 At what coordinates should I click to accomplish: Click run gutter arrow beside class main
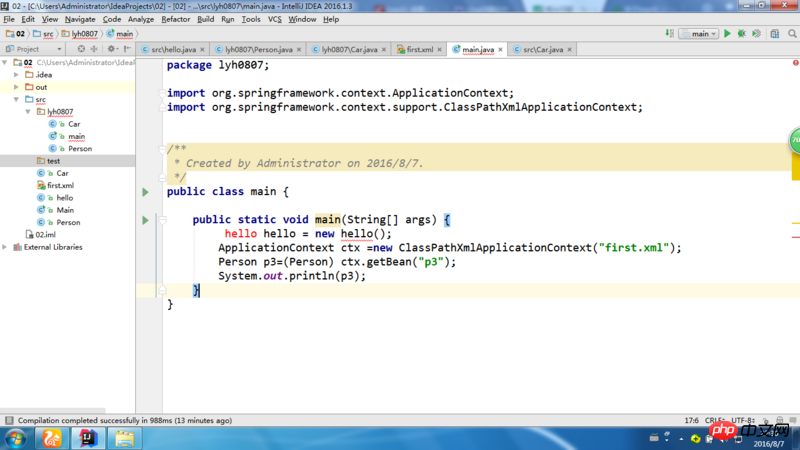(145, 192)
